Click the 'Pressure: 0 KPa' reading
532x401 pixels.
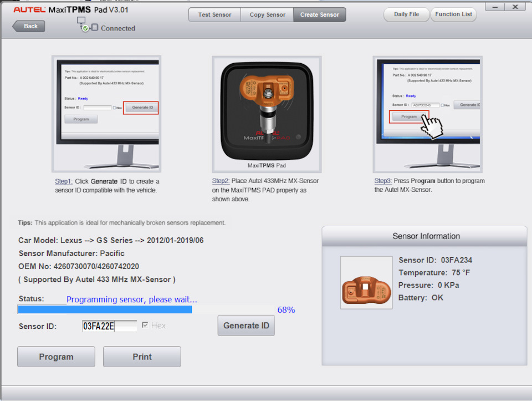click(428, 285)
